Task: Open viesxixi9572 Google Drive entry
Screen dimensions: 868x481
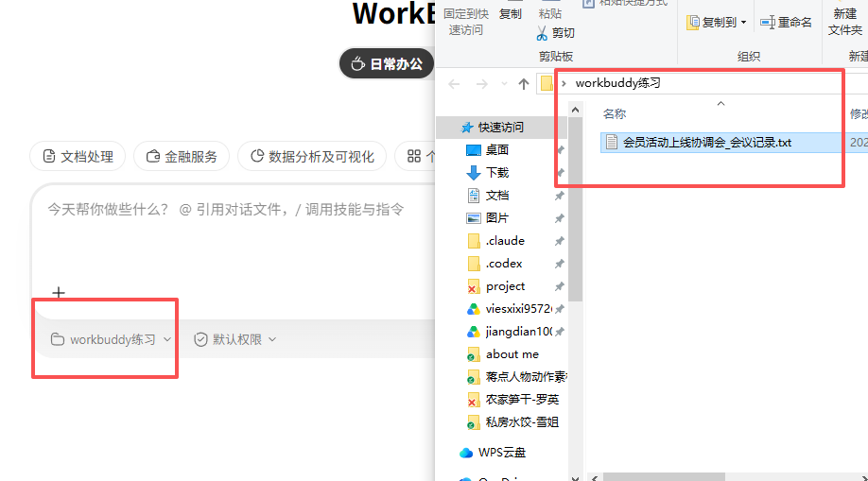Action: coord(518,309)
